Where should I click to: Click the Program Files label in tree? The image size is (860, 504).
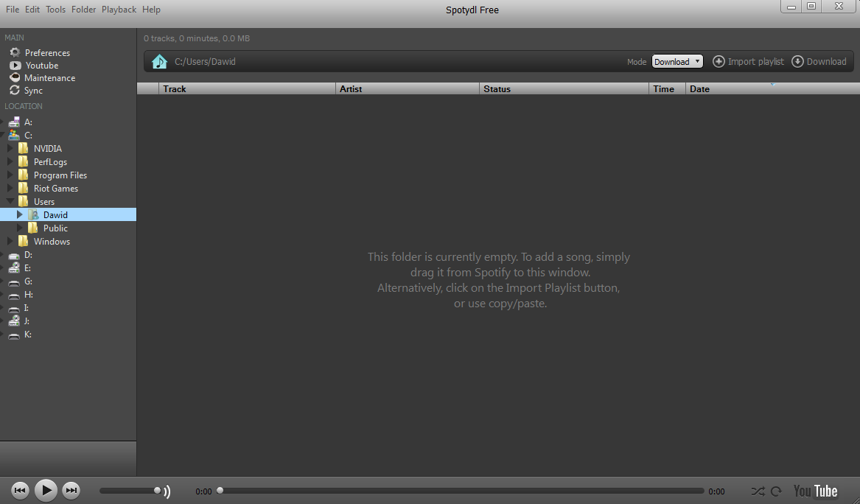point(60,175)
